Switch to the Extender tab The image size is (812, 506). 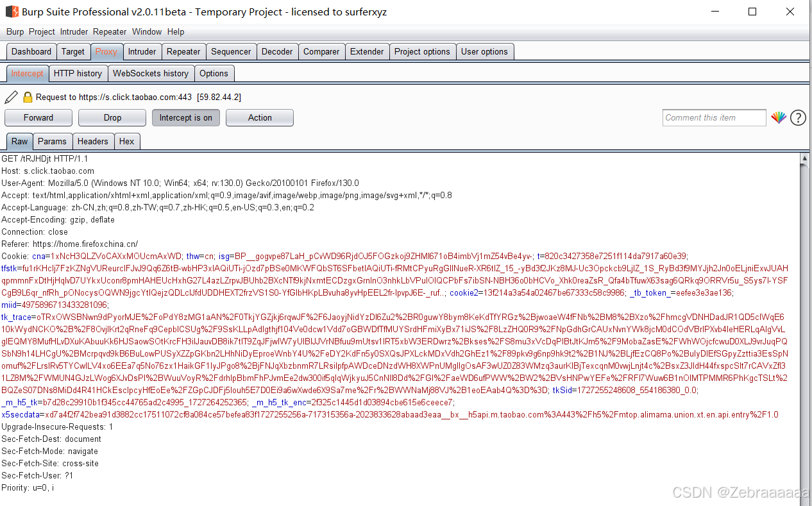[x=367, y=51]
